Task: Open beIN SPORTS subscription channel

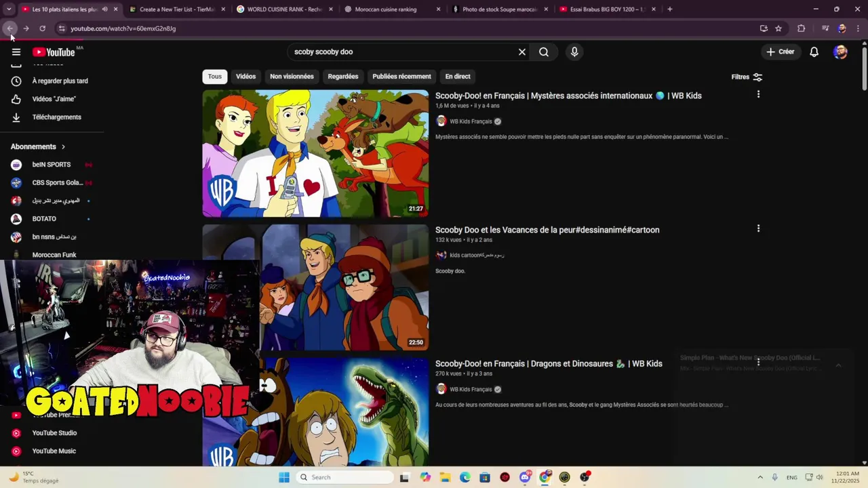Action: click(52, 165)
